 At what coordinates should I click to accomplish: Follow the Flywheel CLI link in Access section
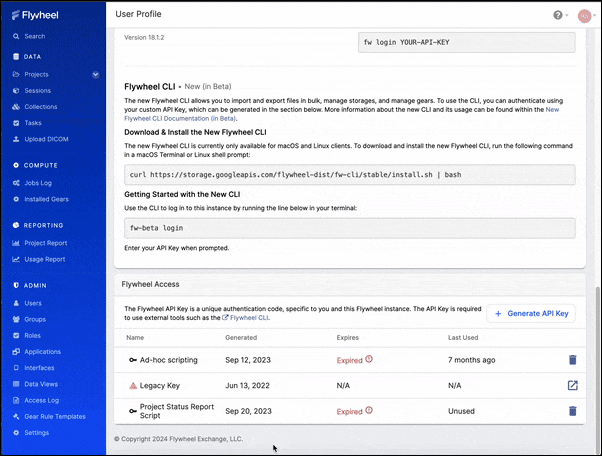(246, 318)
